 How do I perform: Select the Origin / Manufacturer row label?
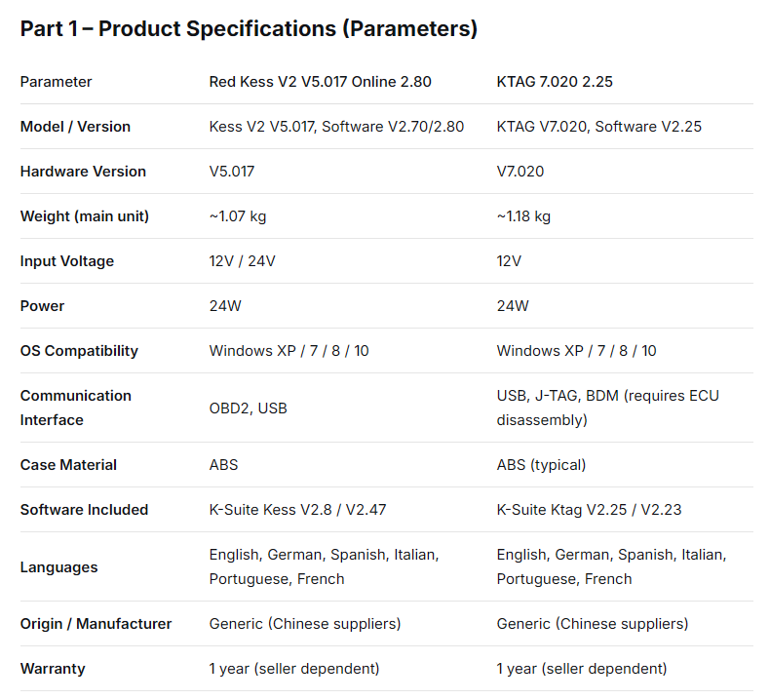[x=96, y=624]
